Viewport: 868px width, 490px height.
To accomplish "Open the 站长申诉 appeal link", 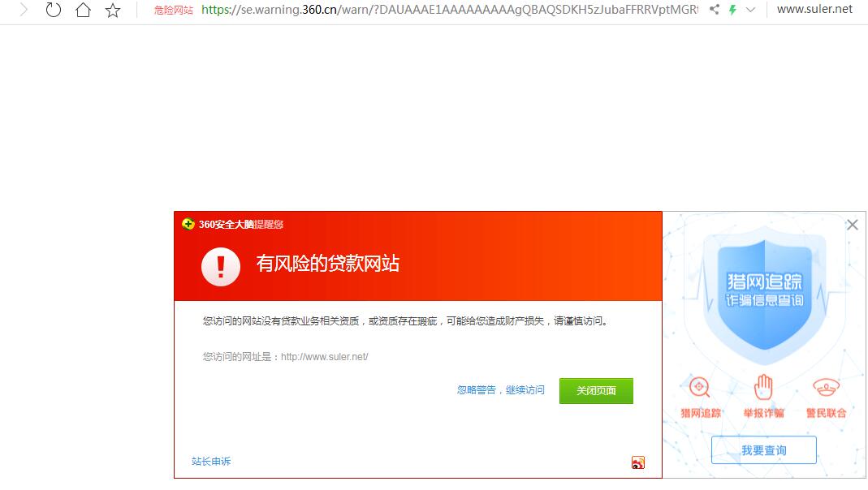I will [x=211, y=462].
